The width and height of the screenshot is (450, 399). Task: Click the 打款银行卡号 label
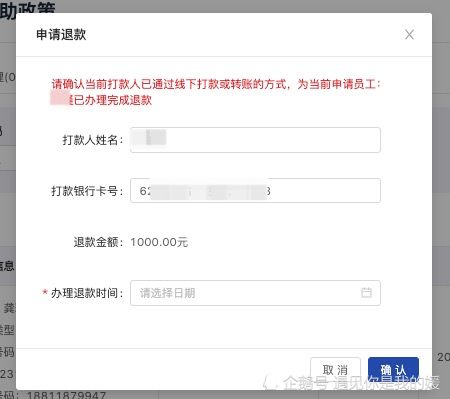87,191
